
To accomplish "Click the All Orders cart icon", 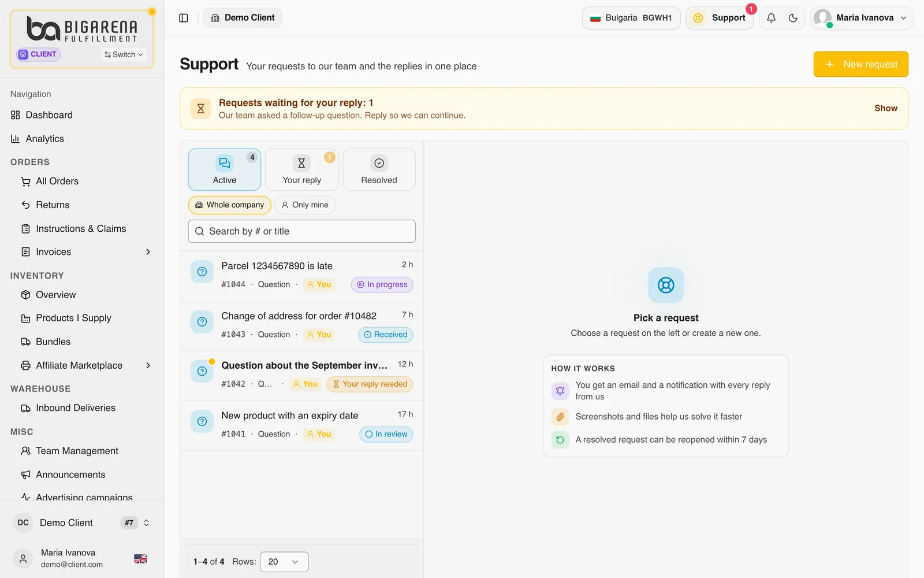I will coord(25,181).
